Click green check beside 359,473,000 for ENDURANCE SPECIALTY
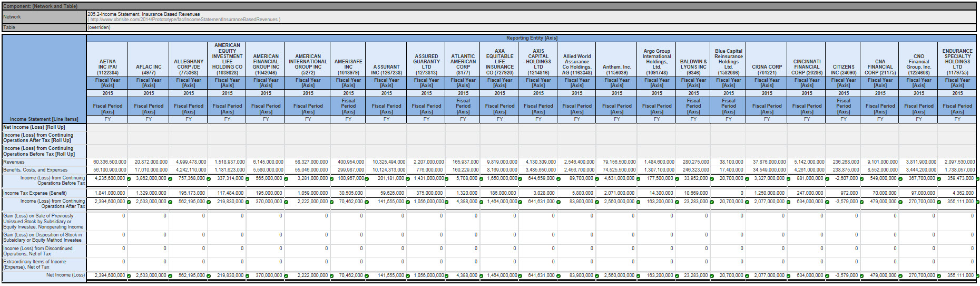 click(x=977, y=179)
